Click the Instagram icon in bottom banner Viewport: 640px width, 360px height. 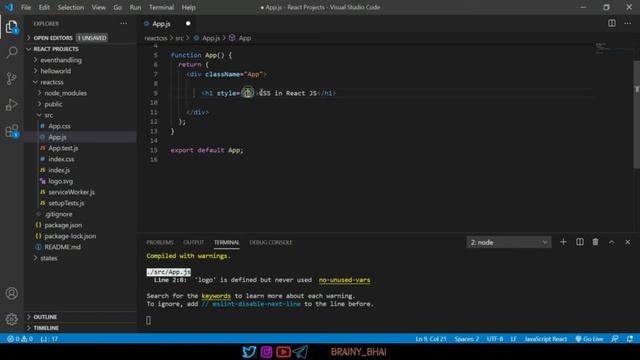(x=266, y=351)
